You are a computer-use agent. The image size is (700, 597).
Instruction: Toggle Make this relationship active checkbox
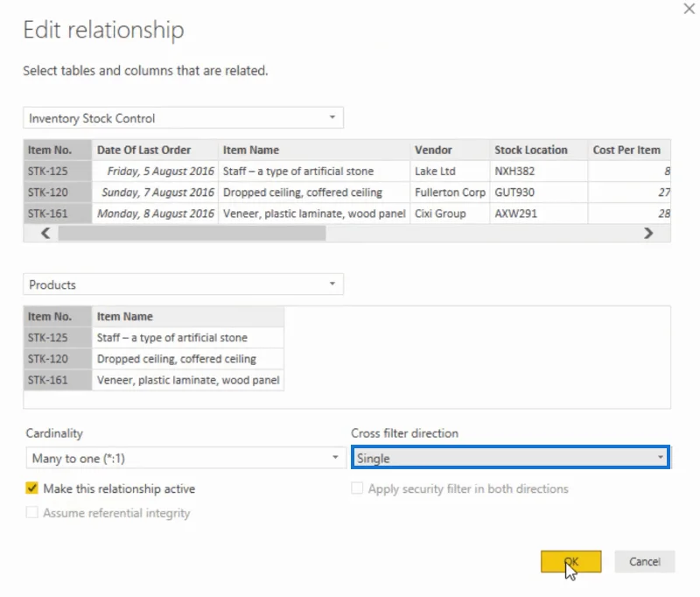coord(31,488)
